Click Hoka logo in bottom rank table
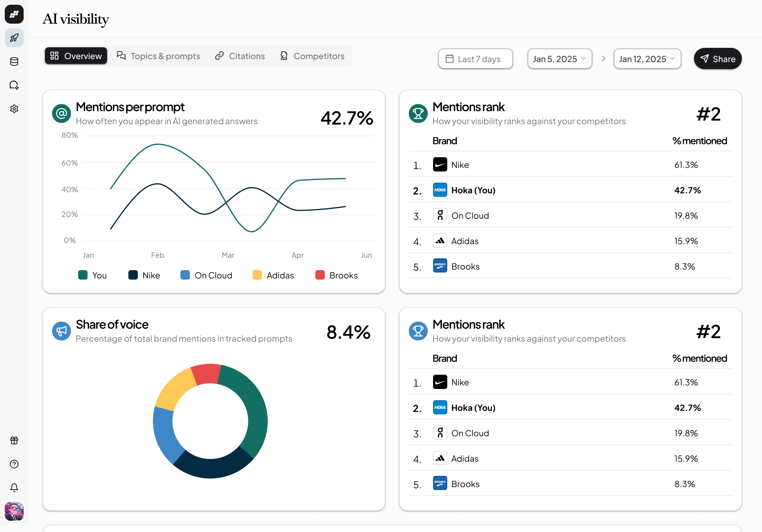The height and width of the screenshot is (532, 762). point(440,408)
